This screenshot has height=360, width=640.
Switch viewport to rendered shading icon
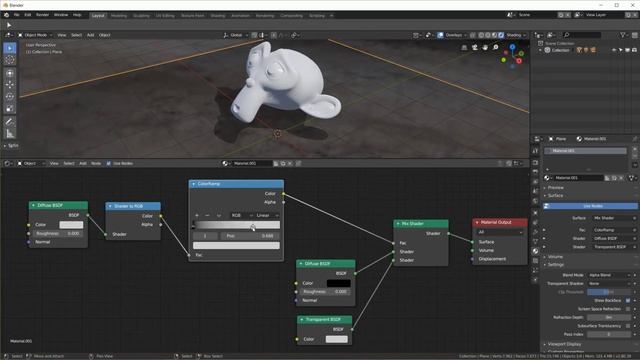501,35
